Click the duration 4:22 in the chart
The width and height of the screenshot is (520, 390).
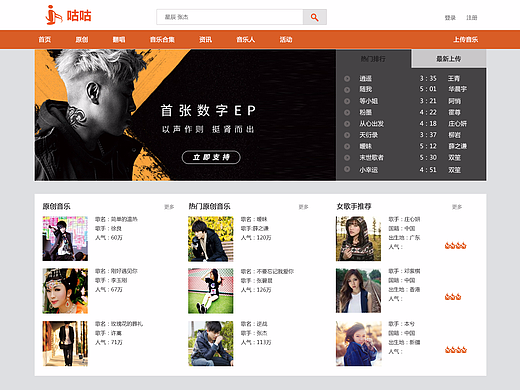click(x=428, y=112)
